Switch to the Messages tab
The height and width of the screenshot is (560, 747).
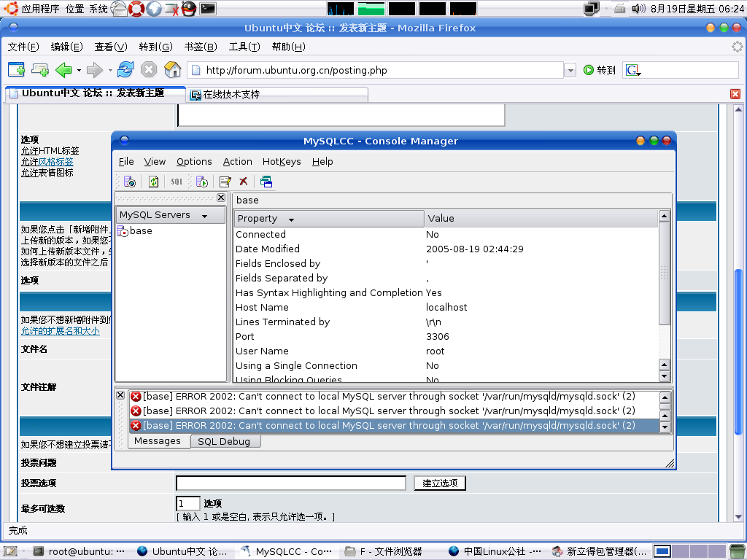tap(158, 441)
